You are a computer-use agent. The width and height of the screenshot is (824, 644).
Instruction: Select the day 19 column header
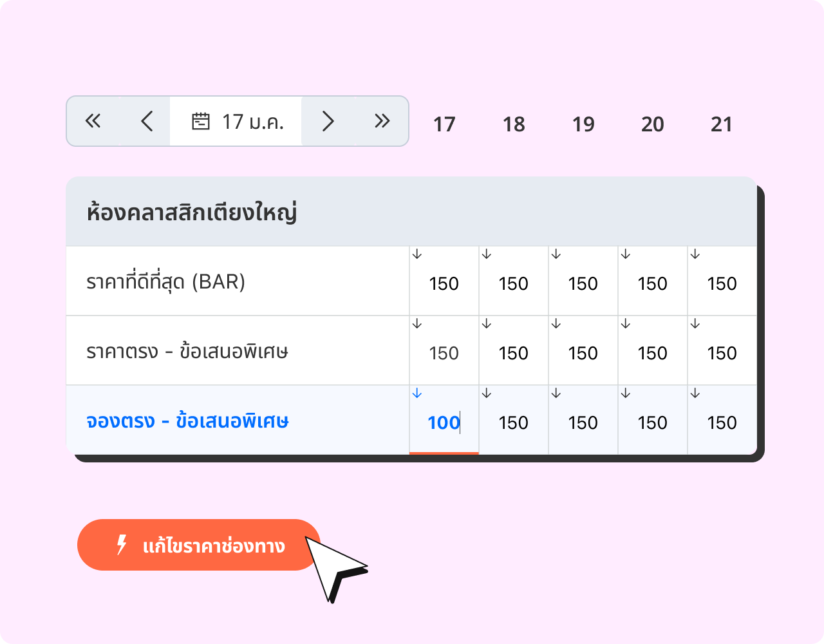583,124
